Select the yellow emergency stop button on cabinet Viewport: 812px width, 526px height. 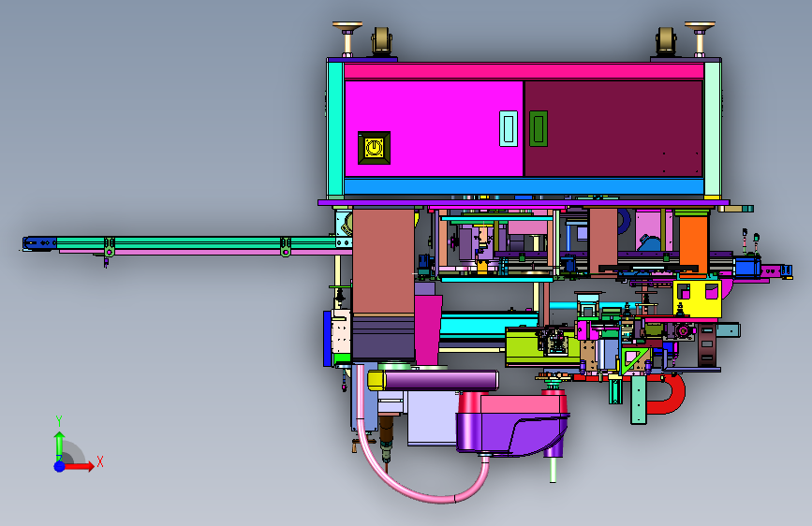tap(374, 148)
